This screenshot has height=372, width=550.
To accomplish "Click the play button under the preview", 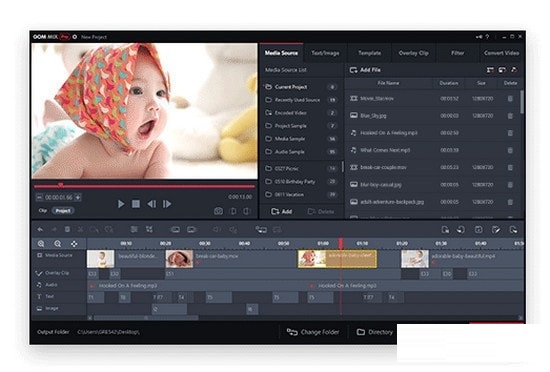I will coord(121,204).
